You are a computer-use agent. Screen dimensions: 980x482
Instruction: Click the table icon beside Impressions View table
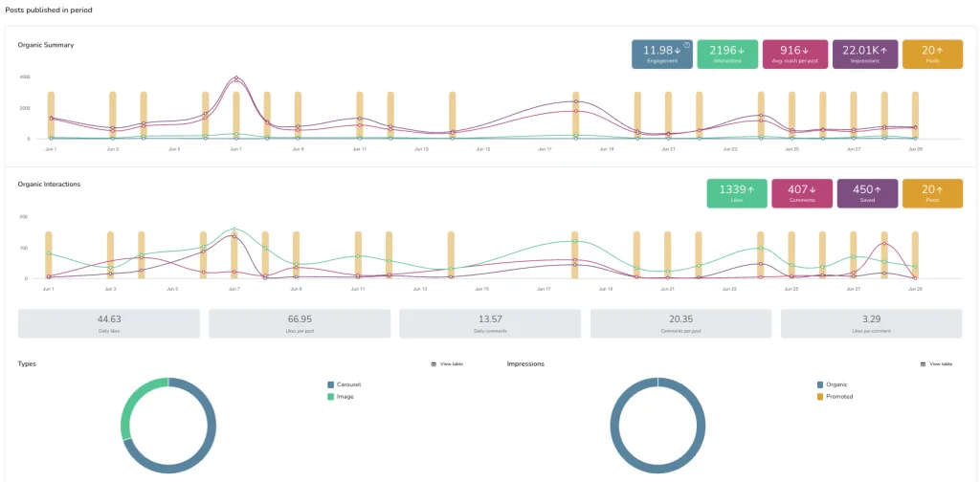tap(923, 364)
